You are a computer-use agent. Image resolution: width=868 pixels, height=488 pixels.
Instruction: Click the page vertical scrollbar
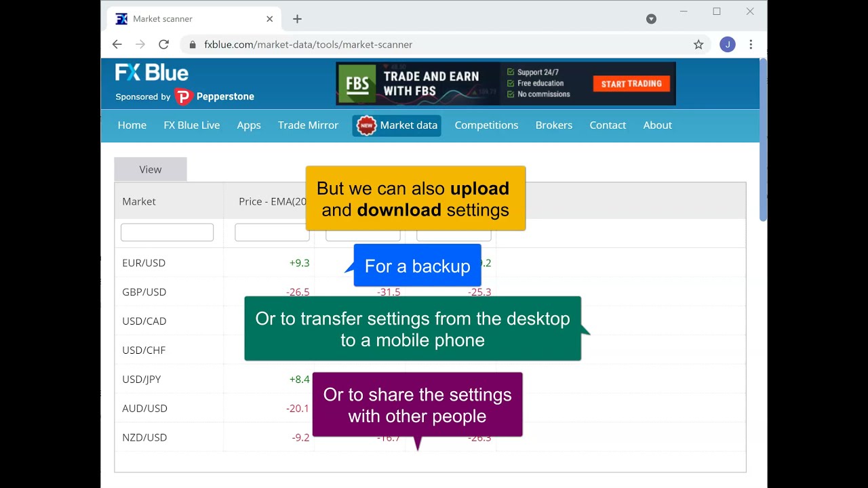click(763, 140)
